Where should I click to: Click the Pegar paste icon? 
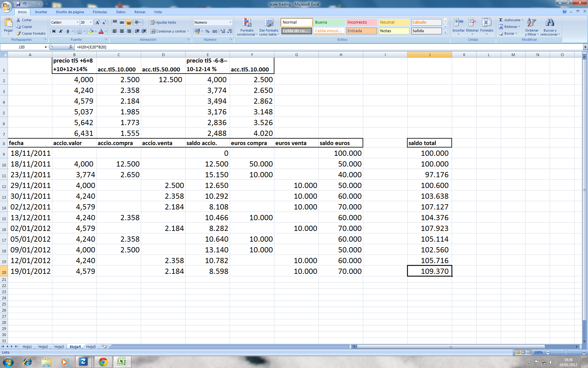8,23
